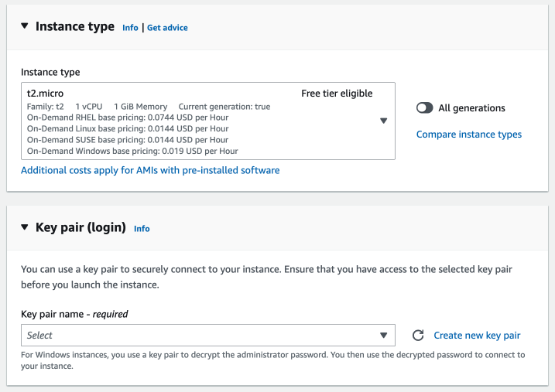Refresh the key pair list
Viewport: 555px width, 392px height.
(418, 336)
